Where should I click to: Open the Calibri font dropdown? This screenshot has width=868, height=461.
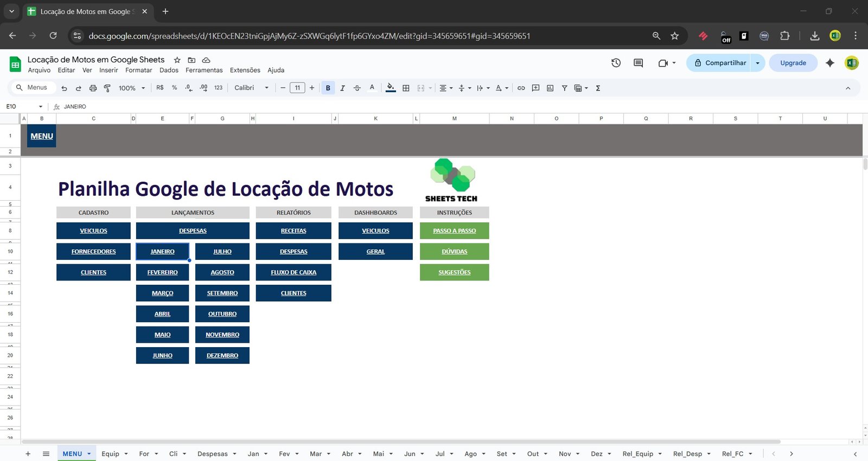coord(251,88)
